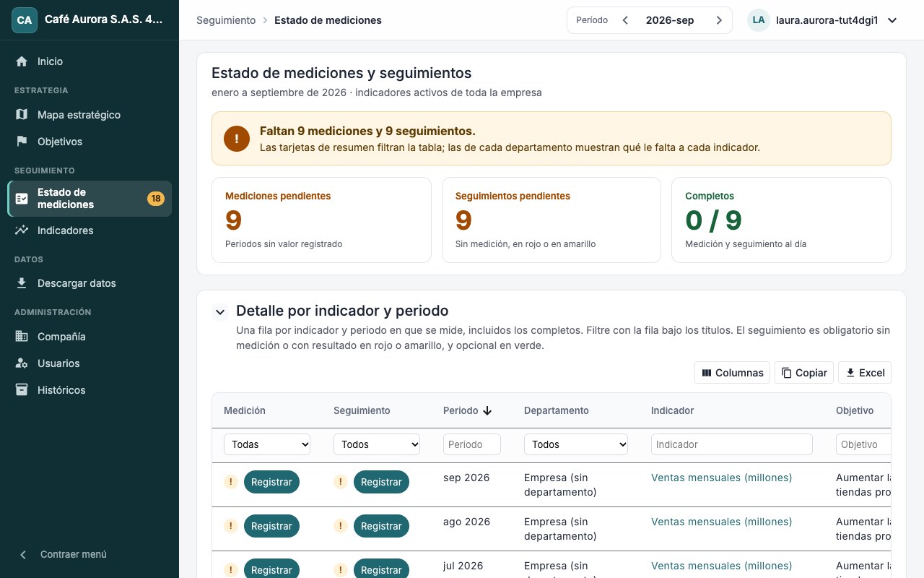Open Compañía building icon
Image resolution: width=924 pixels, height=578 pixels.
(22, 337)
